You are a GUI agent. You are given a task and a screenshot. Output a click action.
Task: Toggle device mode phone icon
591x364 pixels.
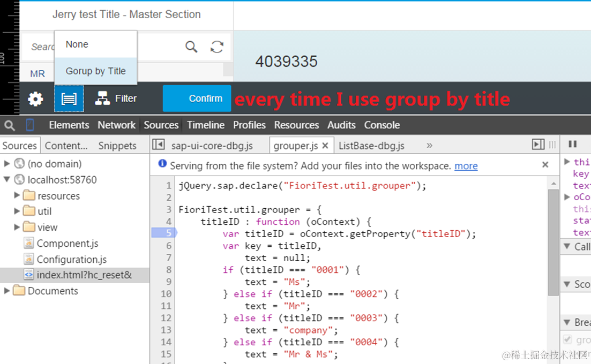pos(30,125)
